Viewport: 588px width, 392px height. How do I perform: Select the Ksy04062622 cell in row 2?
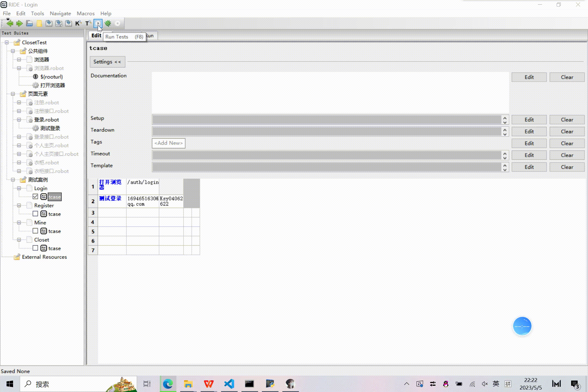coord(171,201)
